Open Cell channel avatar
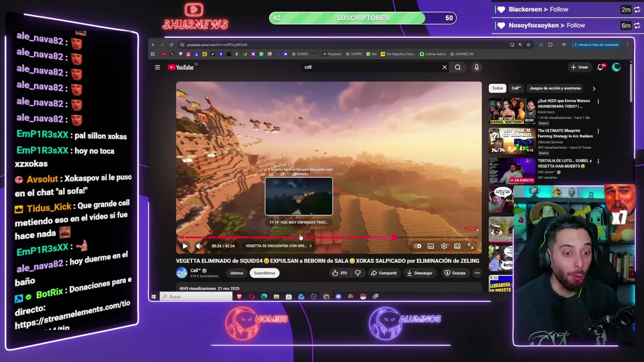 pos(182,273)
